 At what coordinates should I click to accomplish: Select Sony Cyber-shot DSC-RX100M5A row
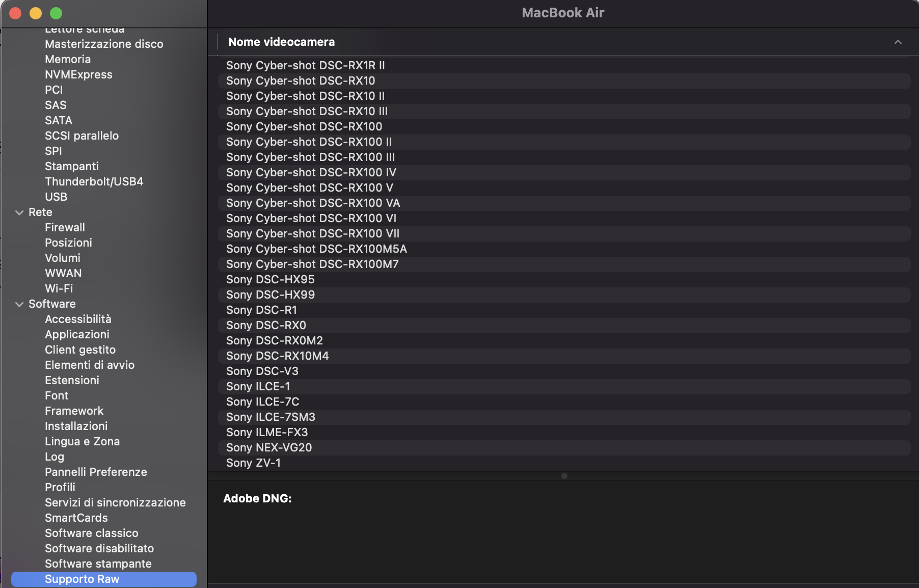tap(564, 249)
